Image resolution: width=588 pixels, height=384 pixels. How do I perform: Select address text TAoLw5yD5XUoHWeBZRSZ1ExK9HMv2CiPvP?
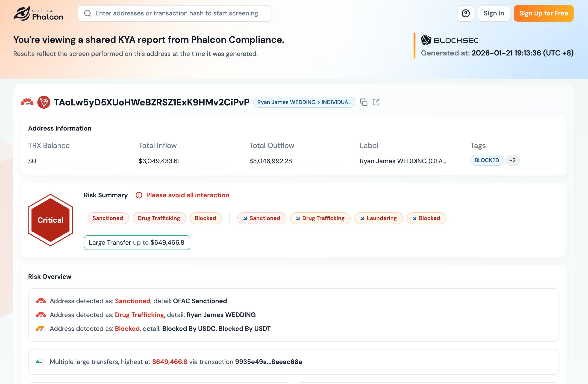click(x=152, y=102)
